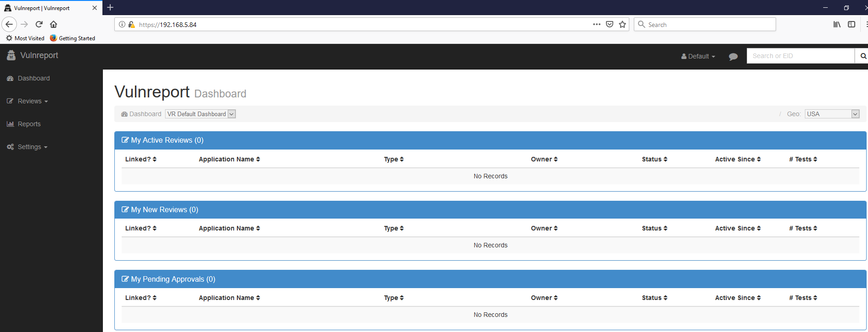Screen dimensions: 868x332
Task: Click the Dashboard breadcrumb link
Action: [141, 114]
